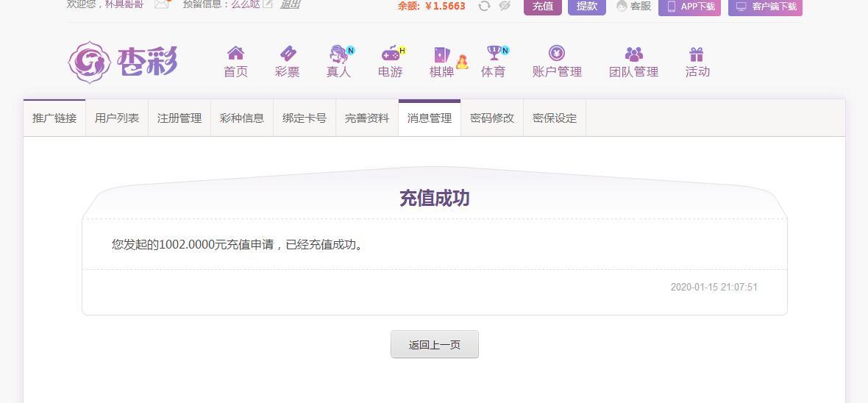Click the 1002.0000元 recharge message text
Screen dimensions: 868x403
point(238,244)
